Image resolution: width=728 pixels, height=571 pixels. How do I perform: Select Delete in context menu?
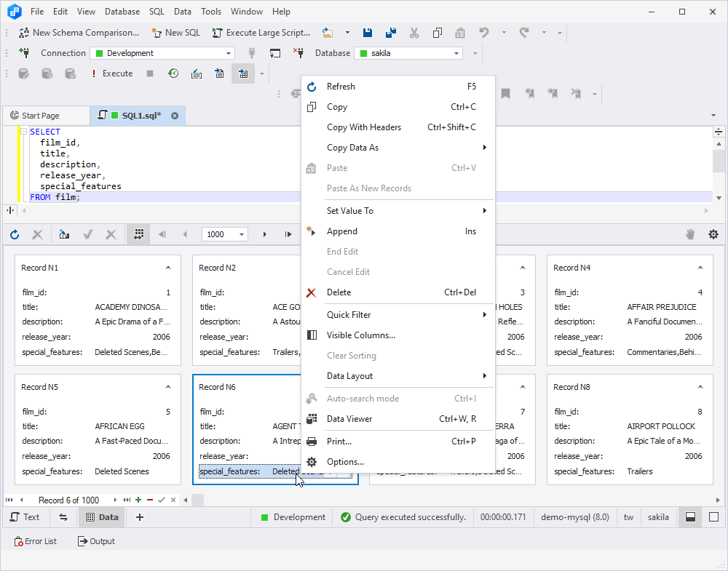pyautogui.click(x=398, y=292)
